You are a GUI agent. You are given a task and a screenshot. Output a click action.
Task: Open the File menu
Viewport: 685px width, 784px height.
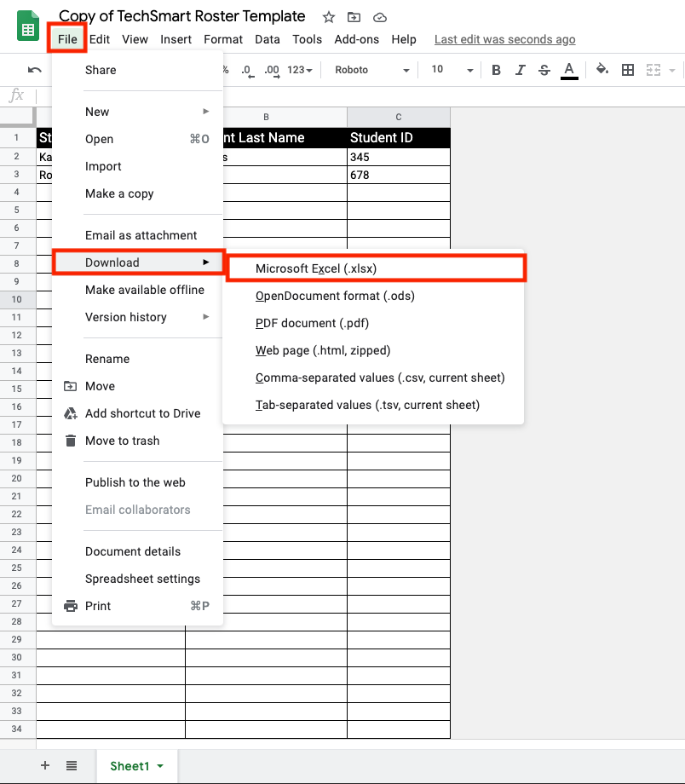(67, 39)
